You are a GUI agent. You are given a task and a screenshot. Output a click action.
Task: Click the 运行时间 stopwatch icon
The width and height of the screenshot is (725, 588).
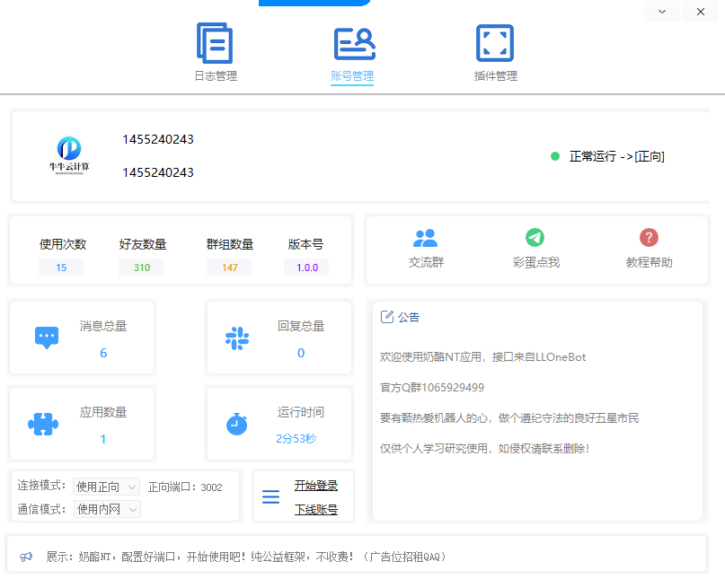pos(237,424)
